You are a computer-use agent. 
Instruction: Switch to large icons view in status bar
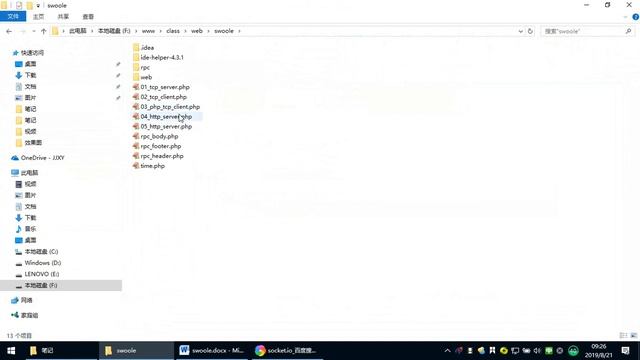[633, 336]
